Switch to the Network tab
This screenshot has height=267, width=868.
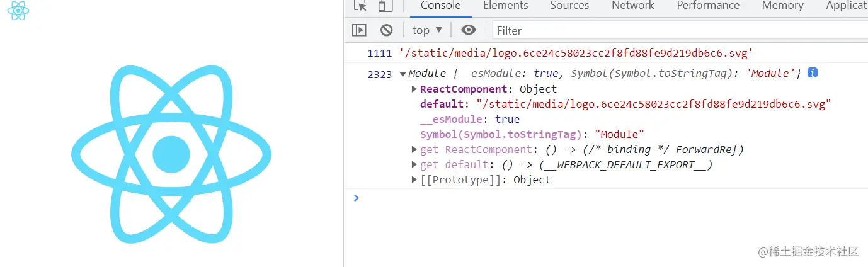[633, 6]
